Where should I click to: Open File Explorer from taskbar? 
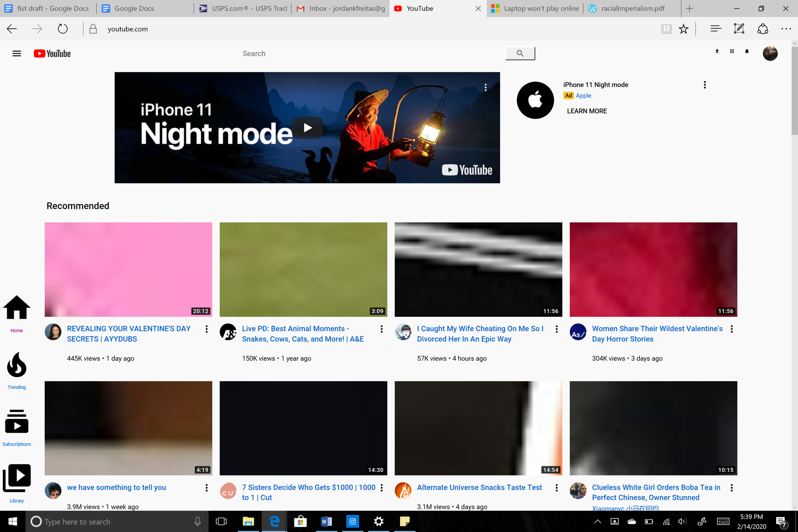[248, 521]
